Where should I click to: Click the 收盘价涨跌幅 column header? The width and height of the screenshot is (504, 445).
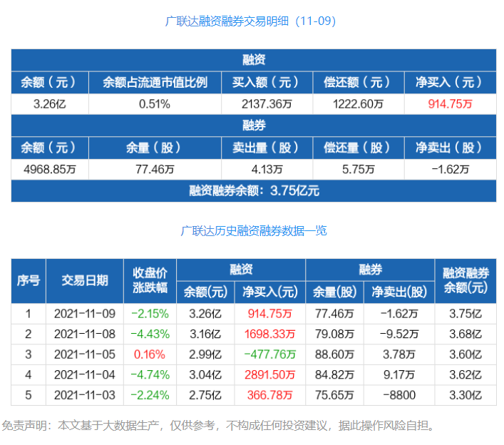(150, 281)
